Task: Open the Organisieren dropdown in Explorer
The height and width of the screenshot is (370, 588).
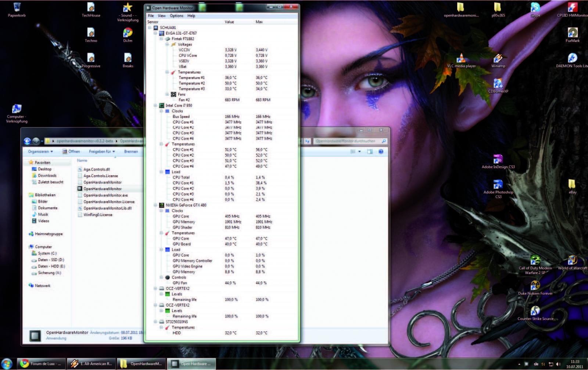Action: (x=40, y=151)
